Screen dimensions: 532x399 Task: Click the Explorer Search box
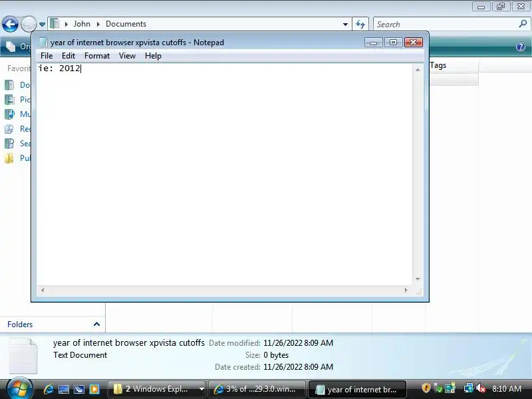[446, 25]
